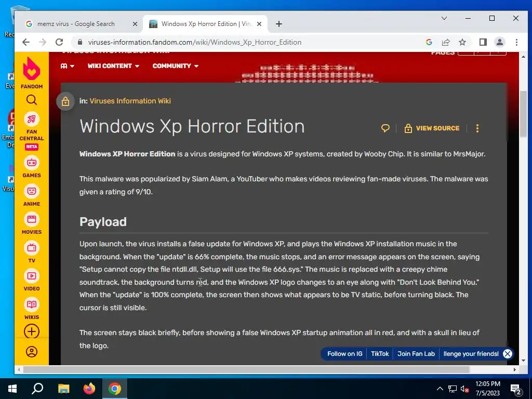Select the Windows Xp Horror Edition tab
Image resolution: width=532 pixels, height=399 pixels.
pyautogui.click(x=206, y=24)
